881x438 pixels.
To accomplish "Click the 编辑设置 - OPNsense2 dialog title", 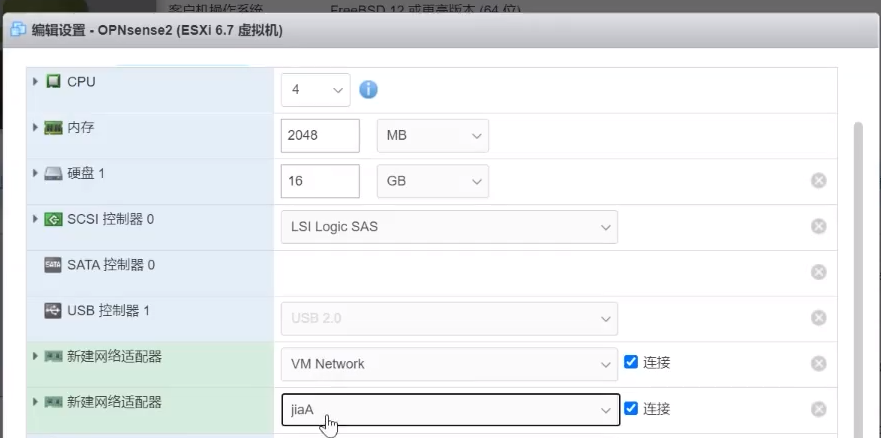I will [x=157, y=30].
